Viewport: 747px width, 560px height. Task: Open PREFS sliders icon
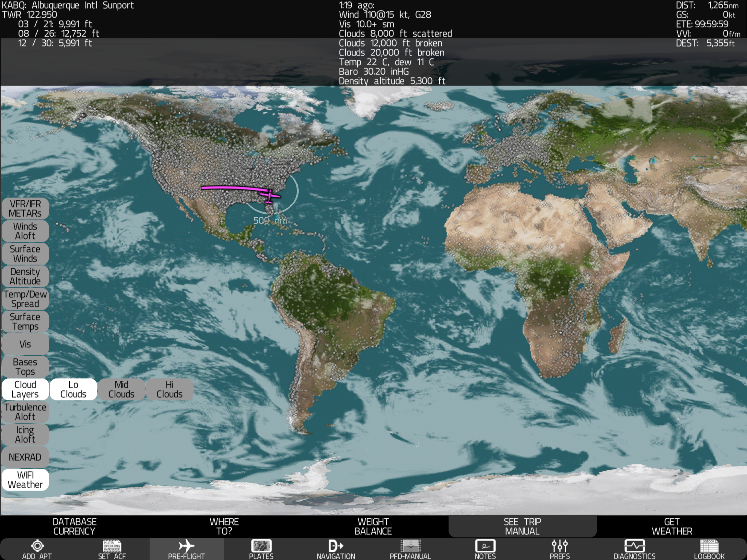point(560,546)
